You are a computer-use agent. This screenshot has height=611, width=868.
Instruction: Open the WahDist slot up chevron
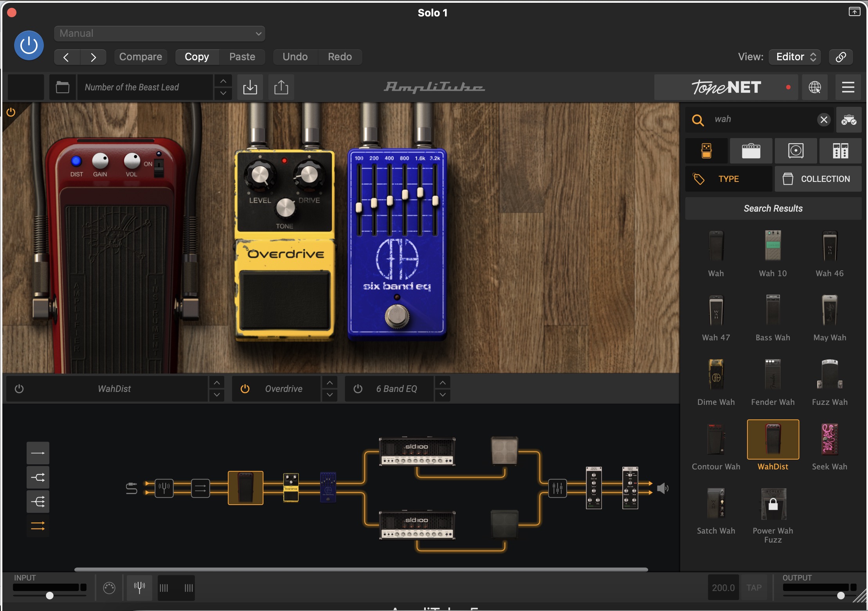pyautogui.click(x=217, y=383)
